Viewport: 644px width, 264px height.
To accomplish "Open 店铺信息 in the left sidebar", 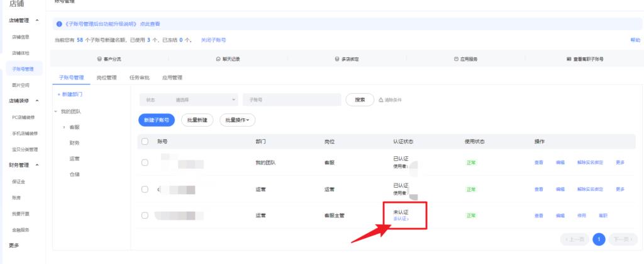I will (x=21, y=37).
